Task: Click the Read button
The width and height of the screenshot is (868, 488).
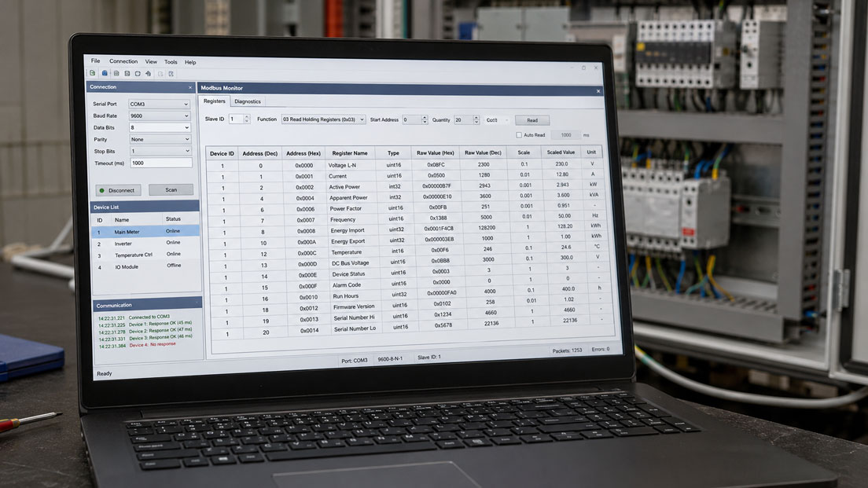Action: pyautogui.click(x=532, y=120)
